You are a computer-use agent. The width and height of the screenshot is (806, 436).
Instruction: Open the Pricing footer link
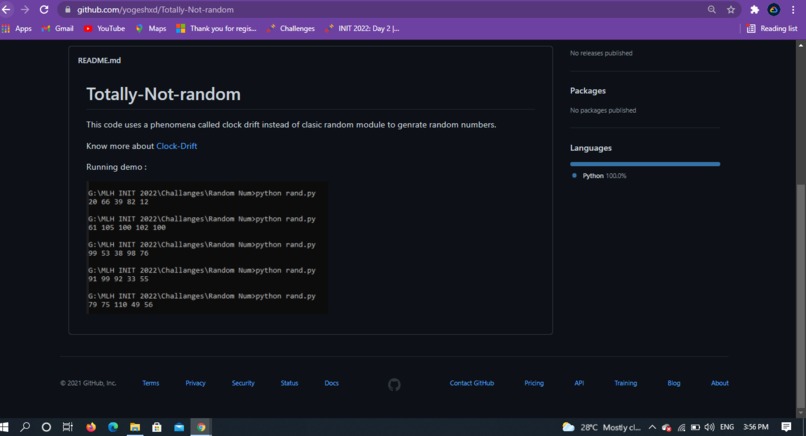click(x=534, y=383)
